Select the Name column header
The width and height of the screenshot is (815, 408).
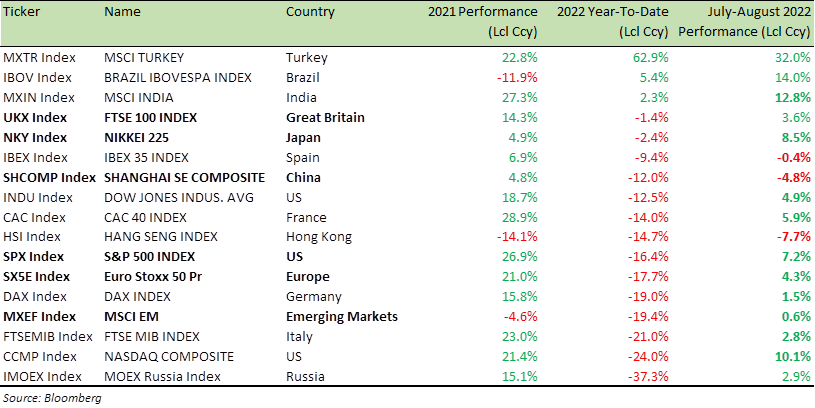pyautogui.click(x=122, y=12)
